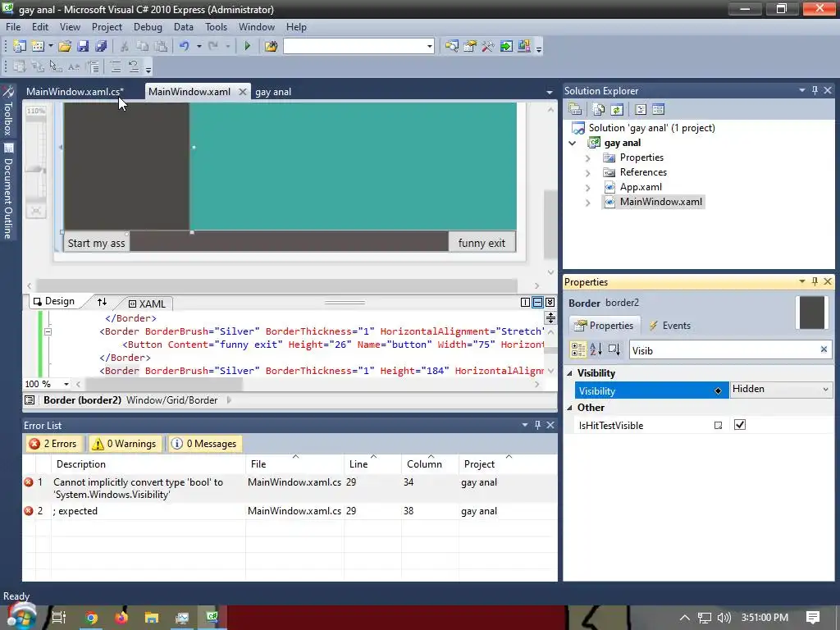Click the Add New Item toolbar icon
Viewport: 840px width, 630px height.
pos(38,46)
